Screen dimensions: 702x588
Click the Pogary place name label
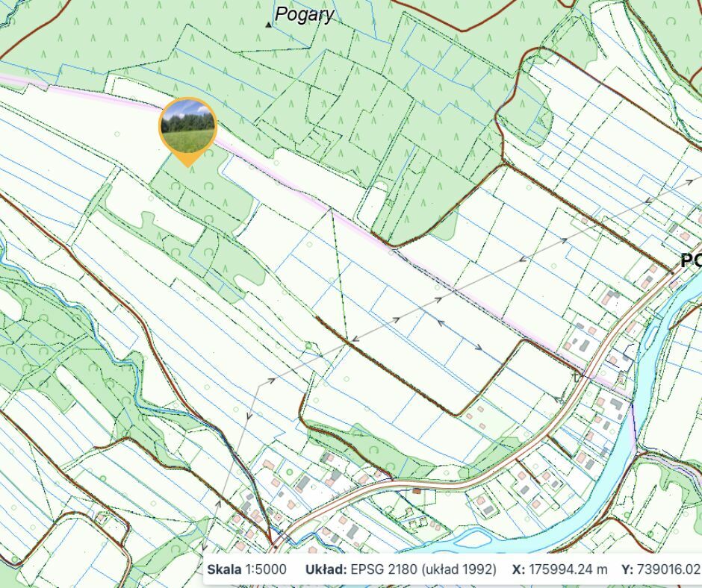pyautogui.click(x=305, y=14)
